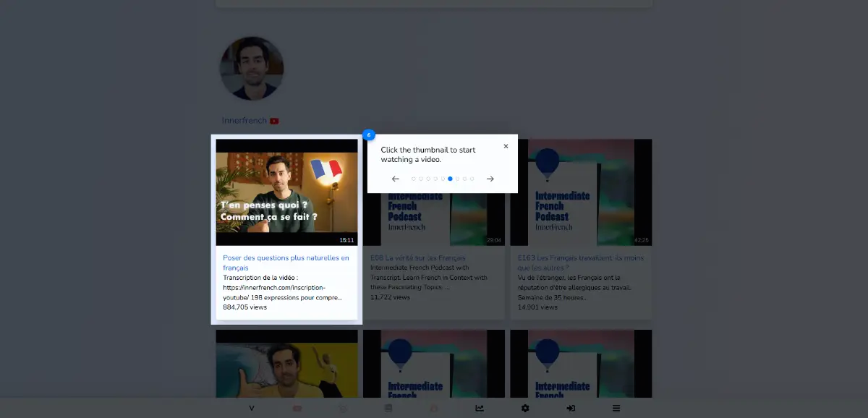
Task: Go to the next tour step arrow
Action: 490,179
